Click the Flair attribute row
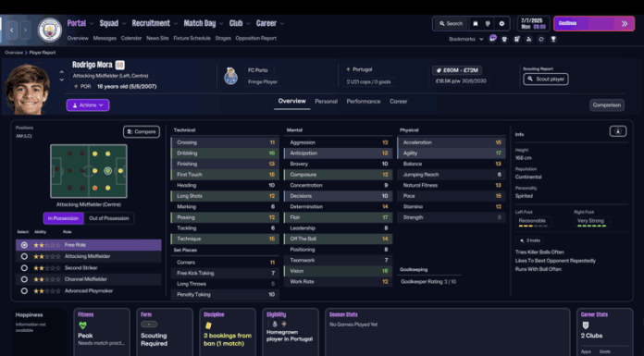This screenshot has height=356, width=644. pyautogui.click(x=338, y=217)
